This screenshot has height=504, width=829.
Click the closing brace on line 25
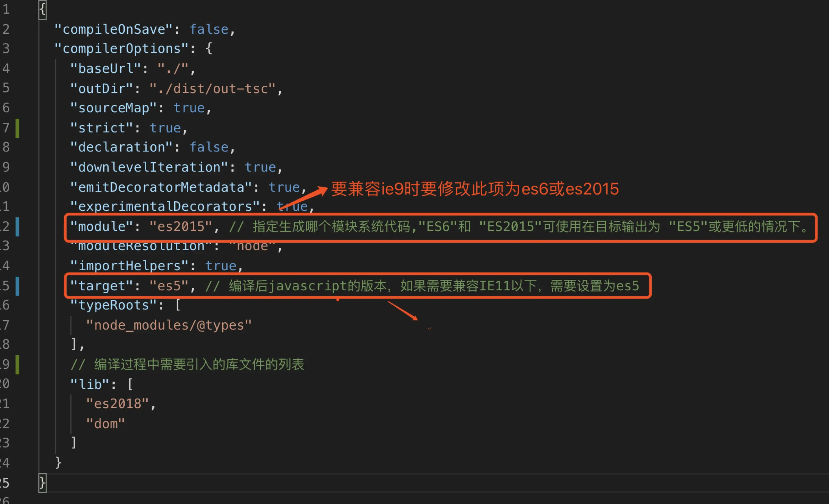coord(42,483)
